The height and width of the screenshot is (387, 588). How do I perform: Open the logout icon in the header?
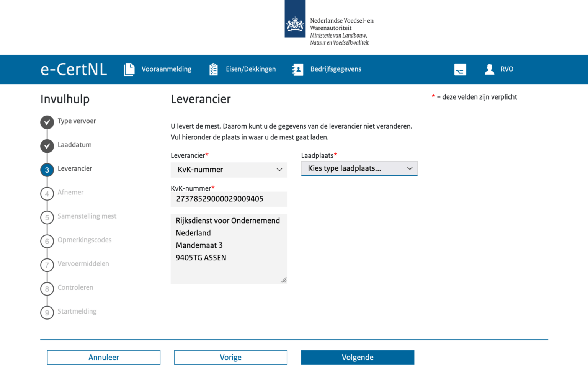[x=460, y=70]
